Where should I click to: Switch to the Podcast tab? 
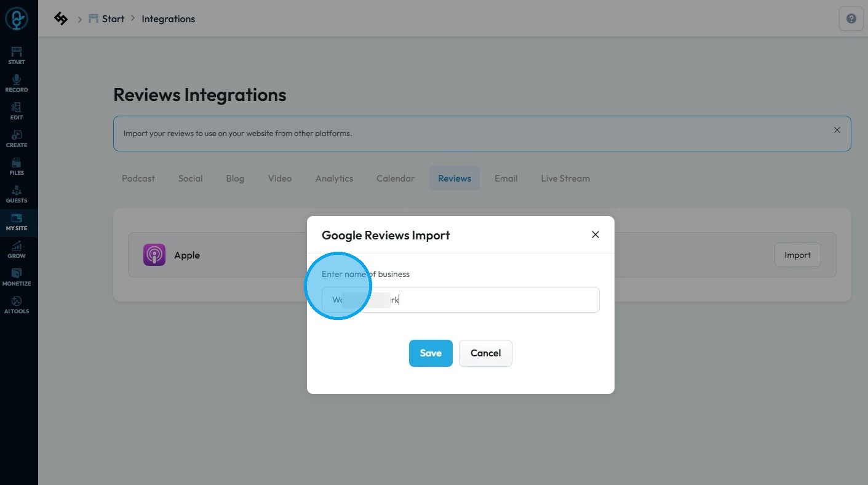click(138, 178)
